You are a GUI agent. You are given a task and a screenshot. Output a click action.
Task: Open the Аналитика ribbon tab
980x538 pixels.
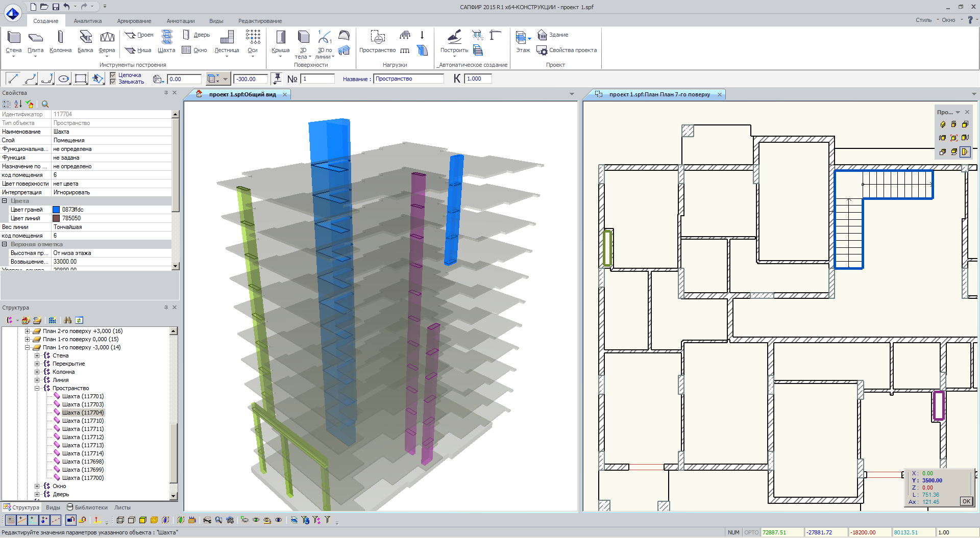tap(87, 21)
